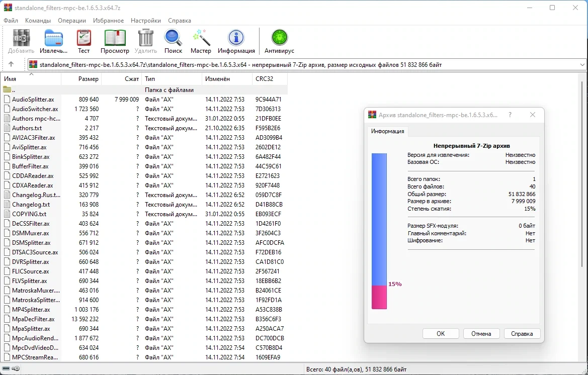This screenshot has width=588, height=375.
Task: Click the MpaDecFilter.ax file icon
Action: pos(7,319)
